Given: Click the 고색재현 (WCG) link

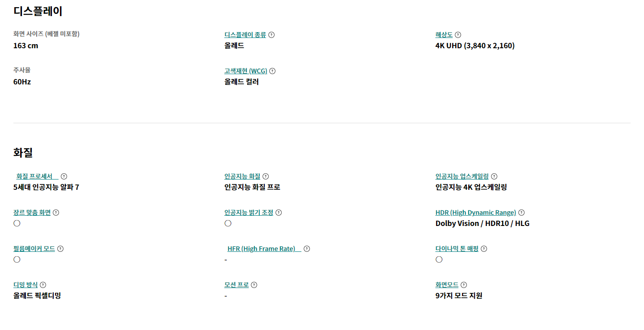Looking at the screenshot, I should tap(246, 71).
